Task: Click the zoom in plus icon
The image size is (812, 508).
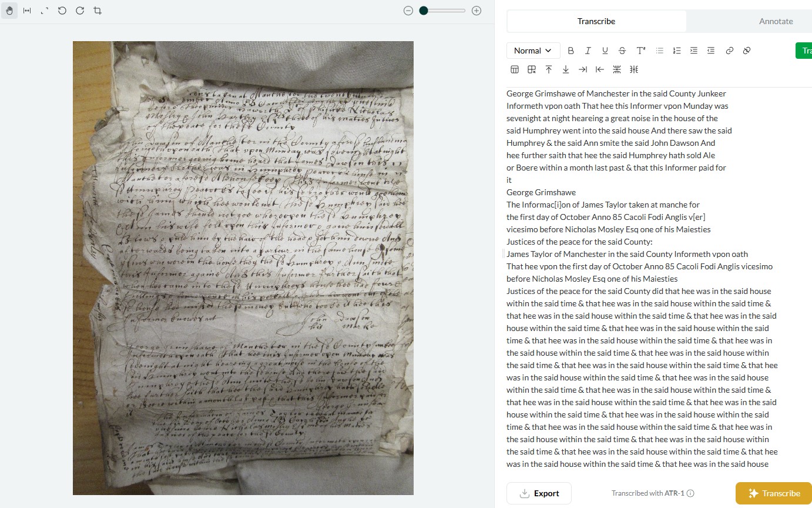Action: pos(477,11)
